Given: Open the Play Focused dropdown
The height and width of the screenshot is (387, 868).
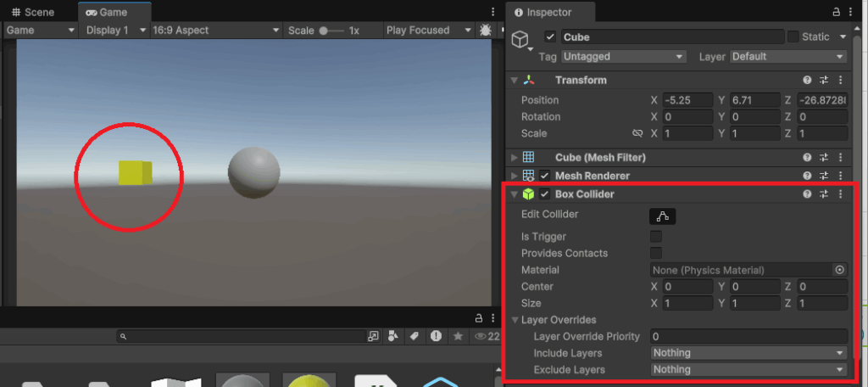Looking at the screenshot, I should [429, 31].
